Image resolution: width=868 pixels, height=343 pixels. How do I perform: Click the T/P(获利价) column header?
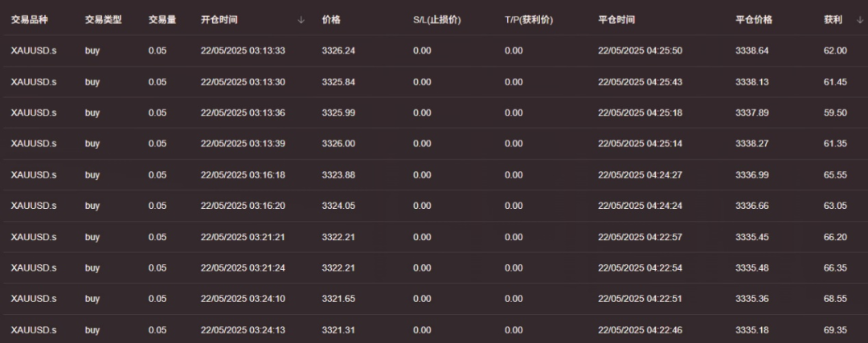pyautogui.click(x=529, y=20)
